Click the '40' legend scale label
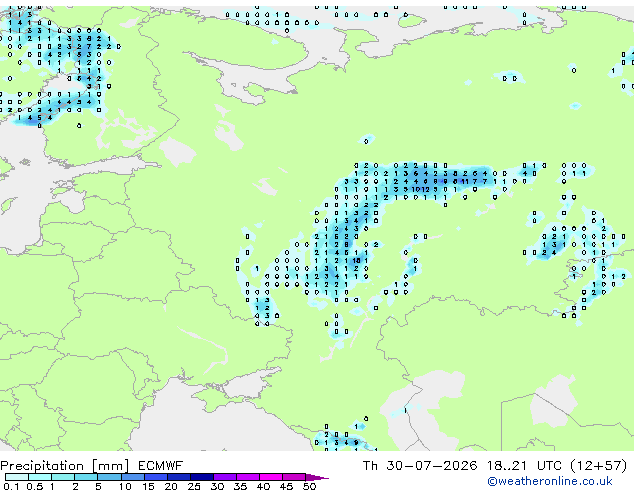The image size is (634, 490). tap(263, 486)
